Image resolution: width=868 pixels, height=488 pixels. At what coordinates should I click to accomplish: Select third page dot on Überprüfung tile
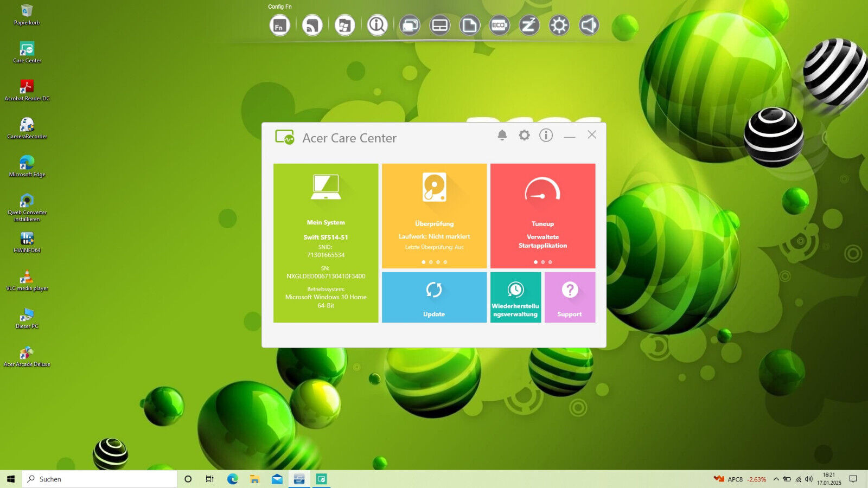click(x=438, y=262)
